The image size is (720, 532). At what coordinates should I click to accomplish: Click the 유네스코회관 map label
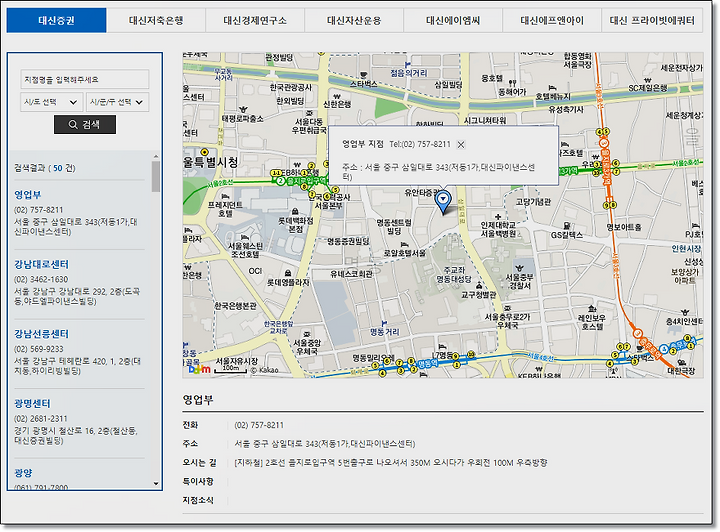pos(351,274)
